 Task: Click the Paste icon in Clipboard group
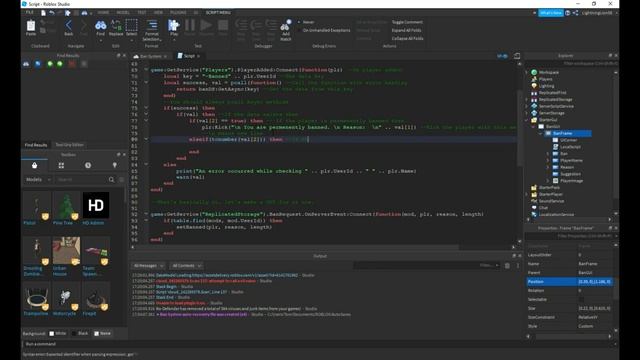click(x=31, y=26)
